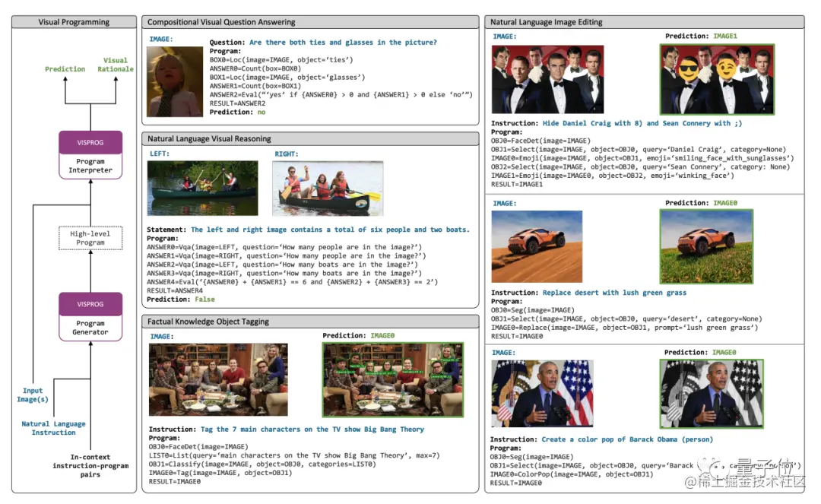
Task: Click In-context instruction-program pairs text
Action: click(90, 466)
